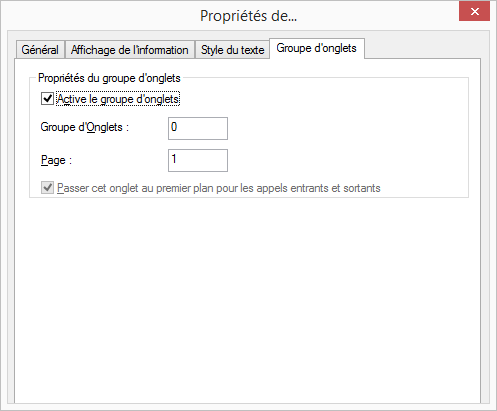Click empty tab strip right of Groupe d'onglets
Image resolution: width=497 pixels, height=411 pixels.
click(422, 48)
